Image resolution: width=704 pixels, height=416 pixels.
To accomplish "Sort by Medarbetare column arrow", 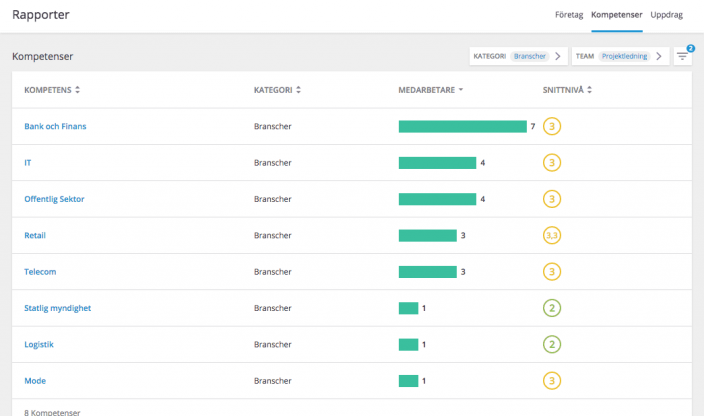I will point(462,90).
